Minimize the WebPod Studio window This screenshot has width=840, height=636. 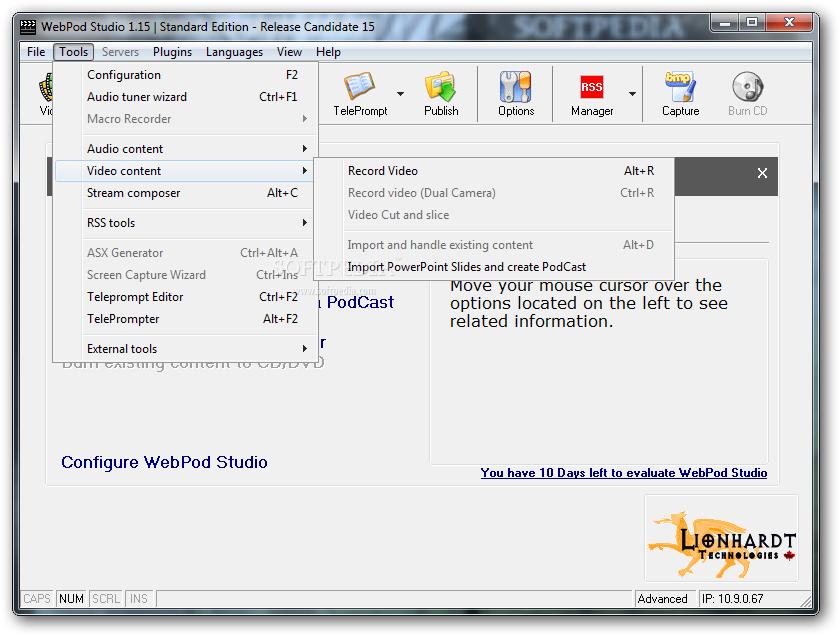coord(725,23)
